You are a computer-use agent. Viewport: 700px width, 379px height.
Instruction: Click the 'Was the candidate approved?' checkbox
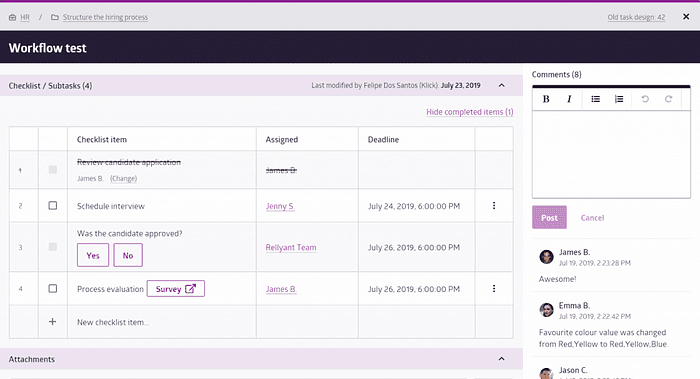click(53, 247)
